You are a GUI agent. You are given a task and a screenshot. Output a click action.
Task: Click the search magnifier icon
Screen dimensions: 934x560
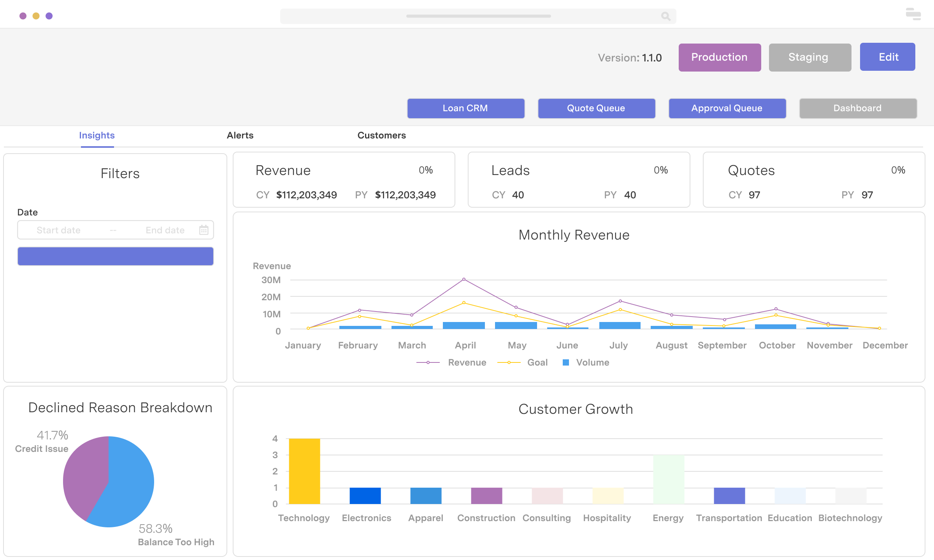[x=665, y=16]
